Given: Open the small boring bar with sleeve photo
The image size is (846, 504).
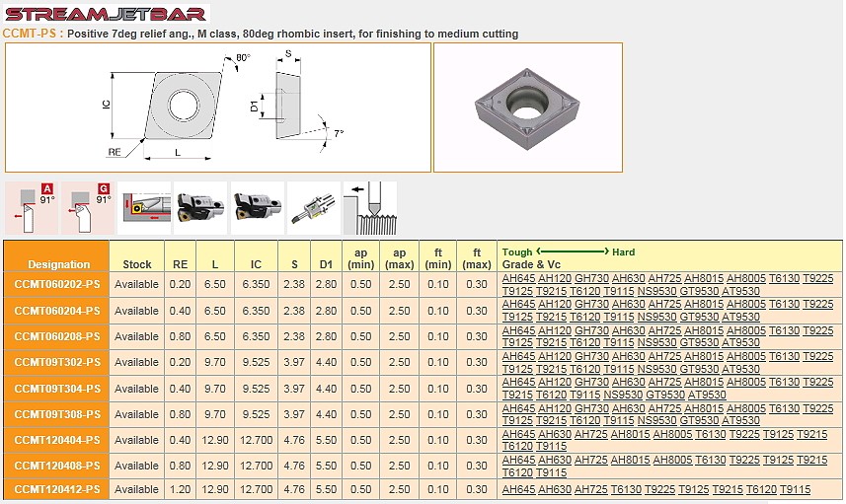Looking at the screenshot, I should (314, 208).
